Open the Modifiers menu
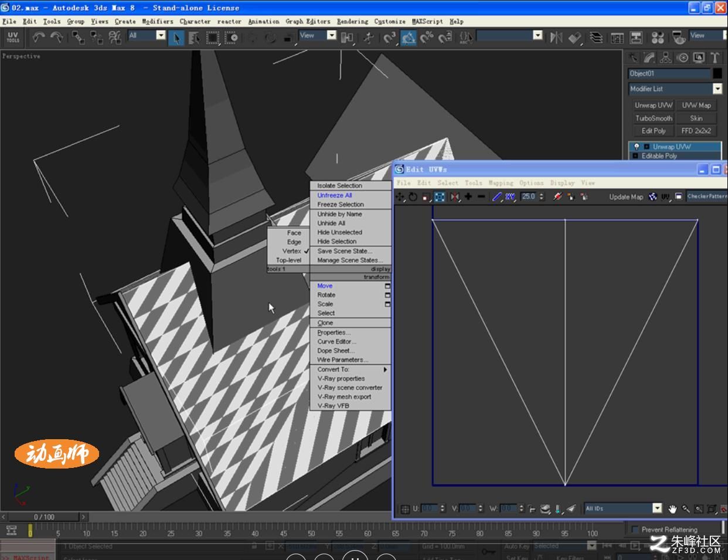Viewport: 728px width, 560px height. click(158, 21)
